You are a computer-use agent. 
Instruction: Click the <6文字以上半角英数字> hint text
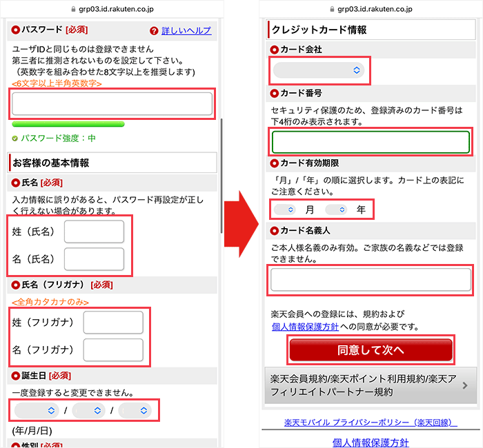click(x=57, y=83)
